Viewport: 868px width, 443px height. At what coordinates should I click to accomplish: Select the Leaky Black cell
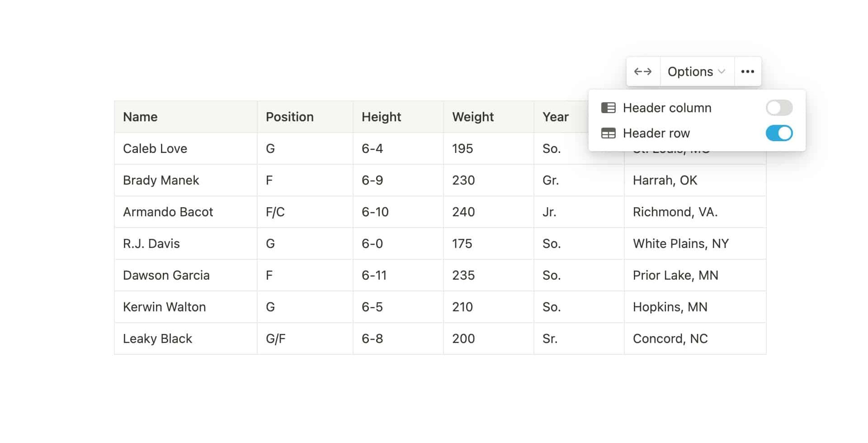[186, 338]
